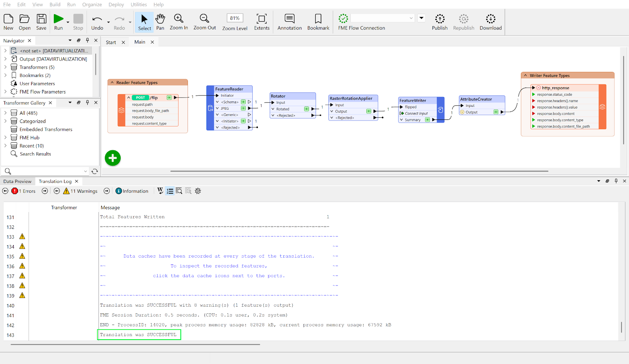This screenshot has width=629, height=364.
Task: Click the word wrap icon in Translation Log
Action: (160, 191)
